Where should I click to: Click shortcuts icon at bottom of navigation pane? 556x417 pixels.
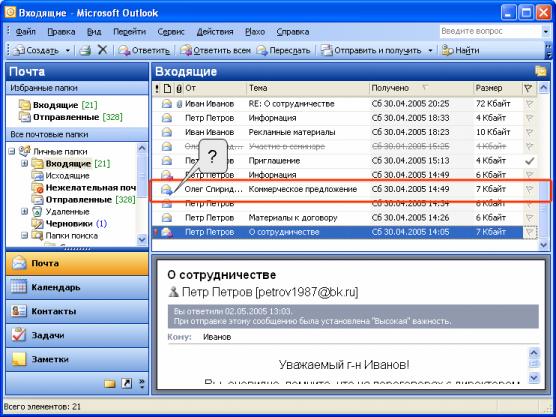click(127, 383)
